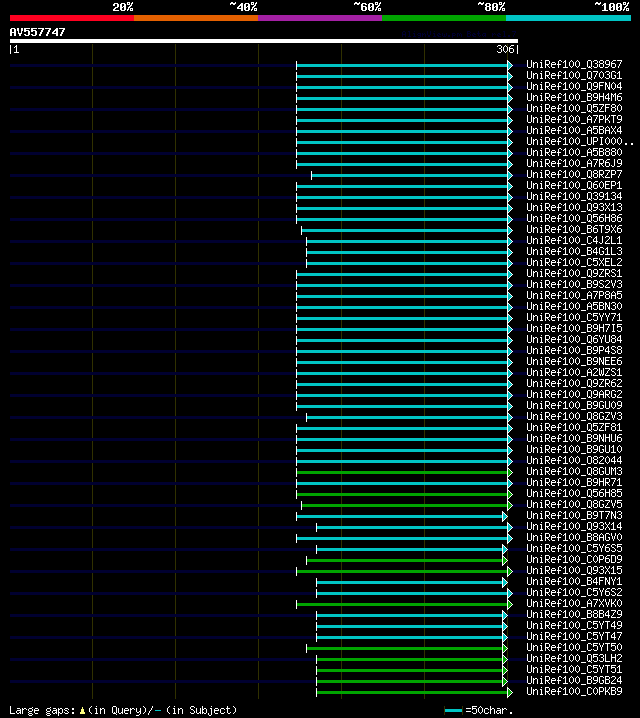Click the UniRef100_B6T9X6 label

pyautogui.click(x=574, y=229)
